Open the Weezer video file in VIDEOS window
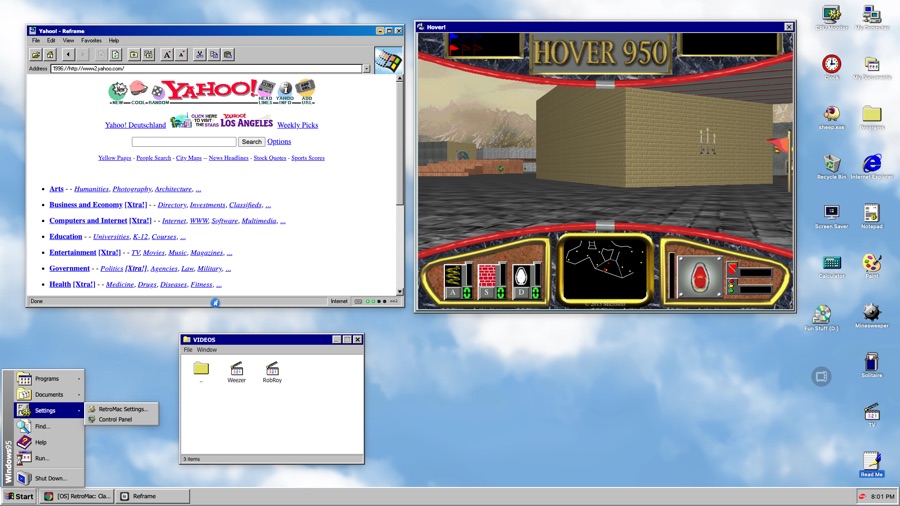 [x=236, y=372]
